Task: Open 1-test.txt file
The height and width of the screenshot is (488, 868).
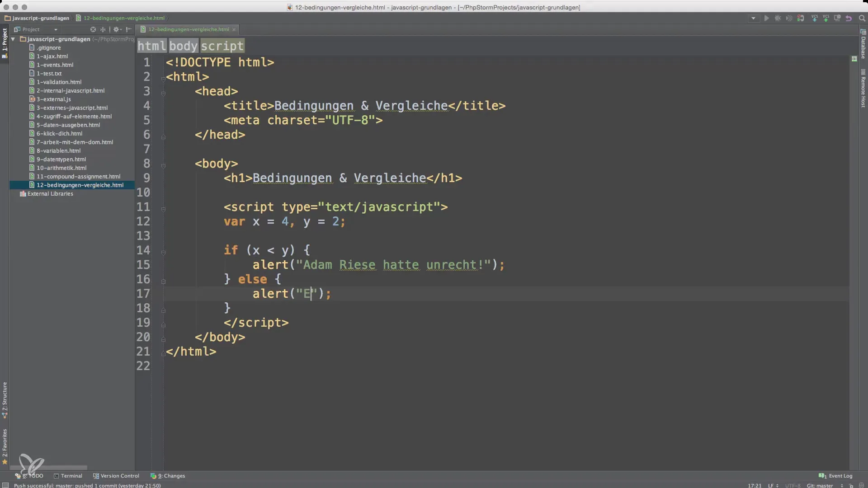Action: pos(45,74)
